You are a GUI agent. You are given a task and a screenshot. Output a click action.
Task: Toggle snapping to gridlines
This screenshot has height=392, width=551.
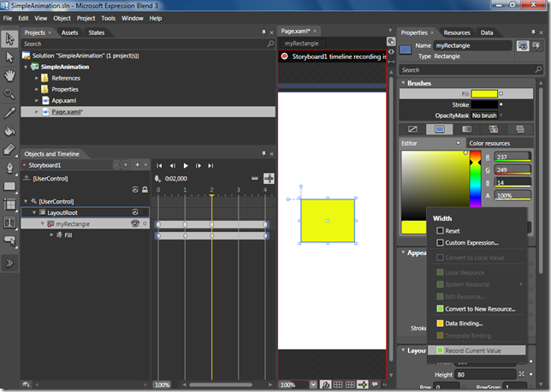point(350,384)
